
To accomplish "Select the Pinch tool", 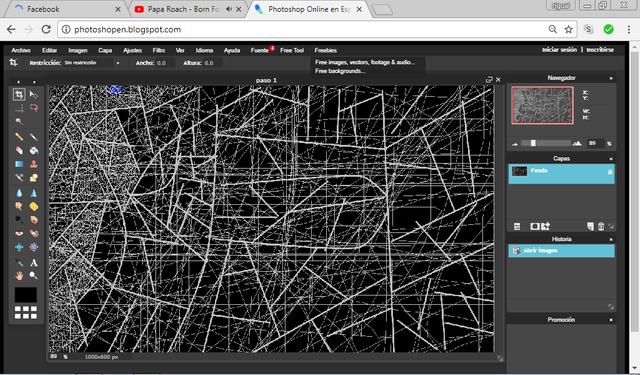I will 34,247.
